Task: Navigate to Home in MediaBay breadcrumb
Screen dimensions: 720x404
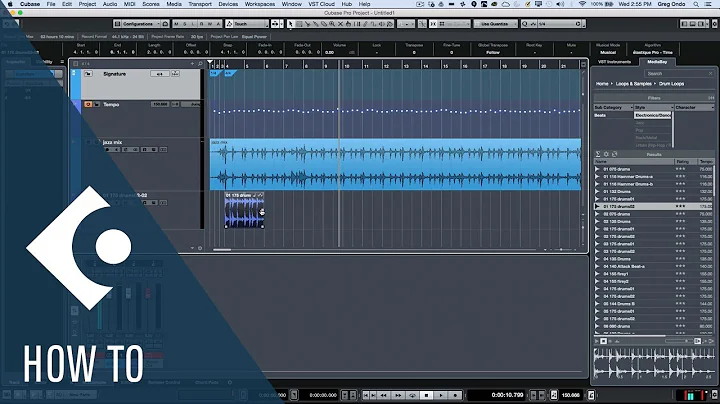Action: [x=602, y=84]
